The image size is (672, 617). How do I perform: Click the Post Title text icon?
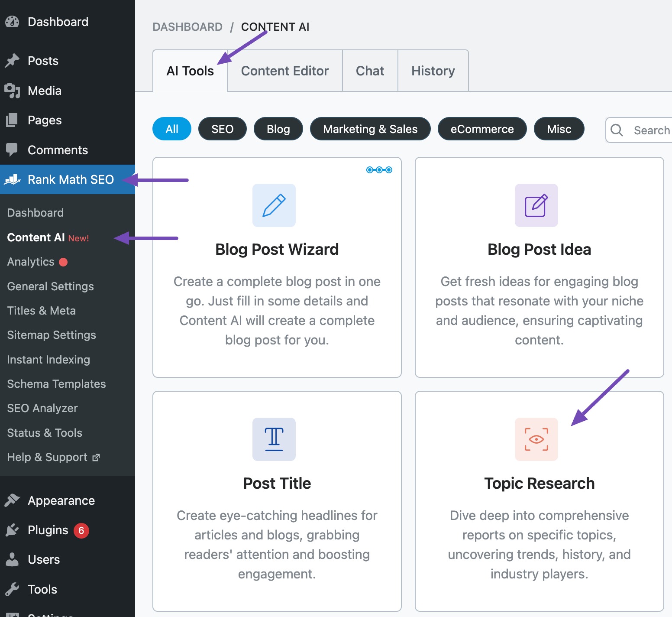274,439
